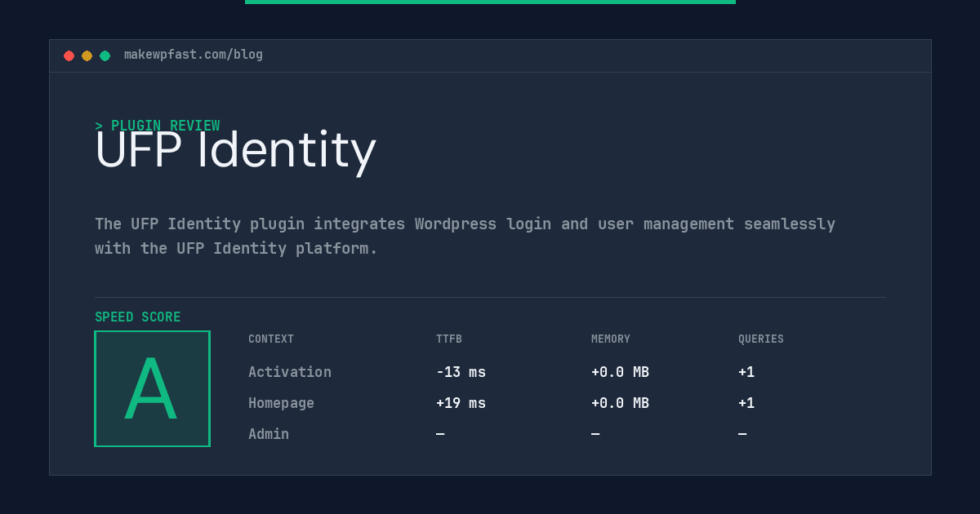This screenshot has width=980, height=514.
Task: Click Homepage's '+0.0 MB' memory value
Action: coord(620,403)
